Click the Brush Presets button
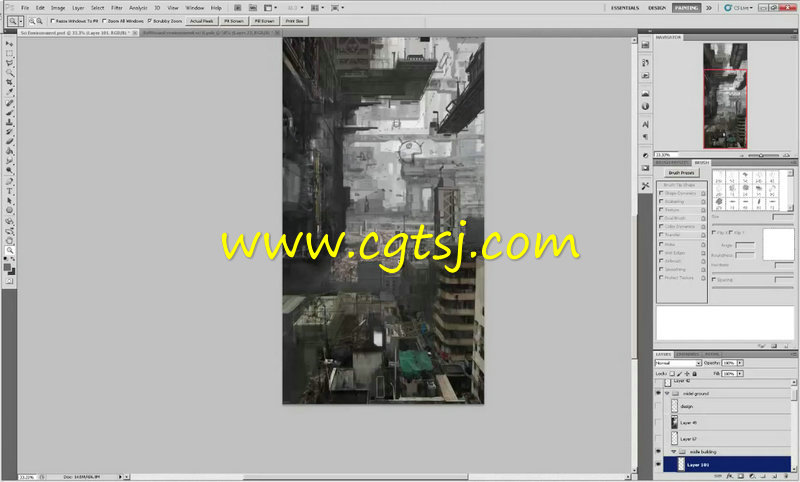The image size is (800, 482). (x=682, y=173)
